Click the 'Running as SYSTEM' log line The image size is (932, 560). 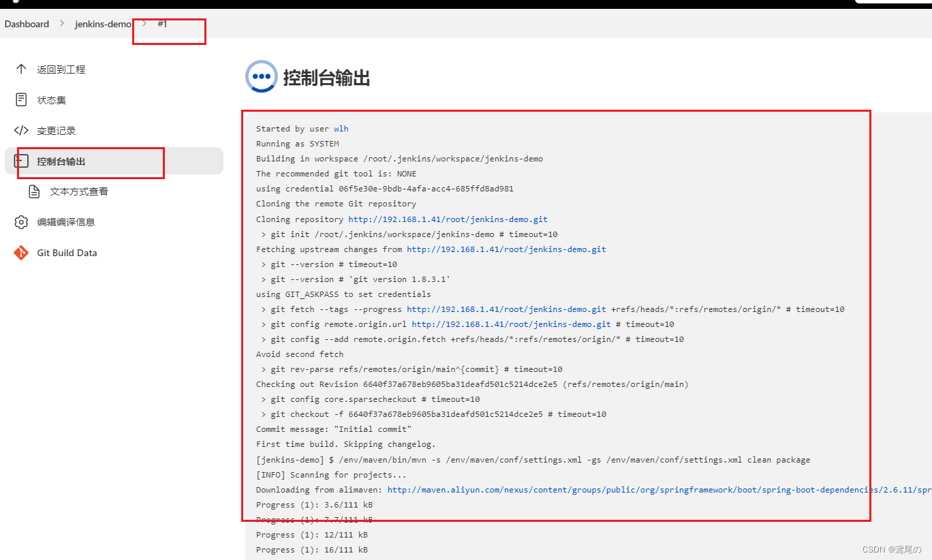click(297, 144)
